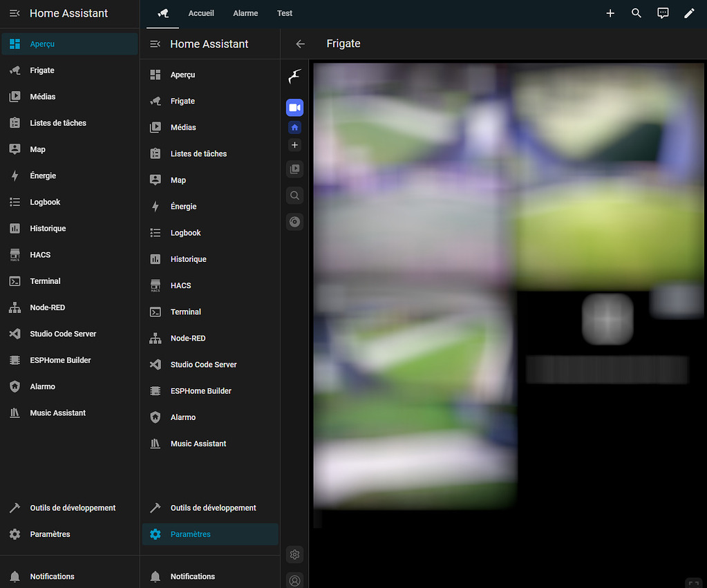
Task: Collapse the leftmost Home Assistant sidebar menu
Action: [15, 13]
